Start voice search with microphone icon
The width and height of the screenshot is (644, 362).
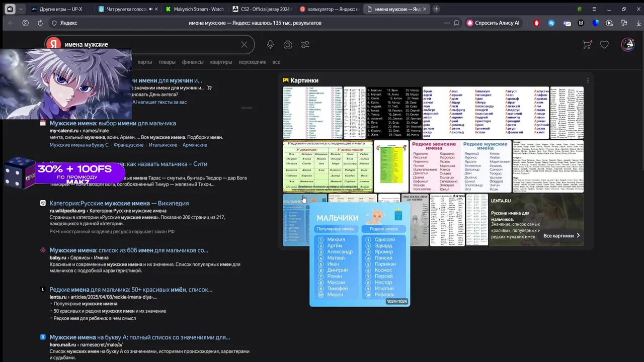pyautogui.click(x=270, y=45)
